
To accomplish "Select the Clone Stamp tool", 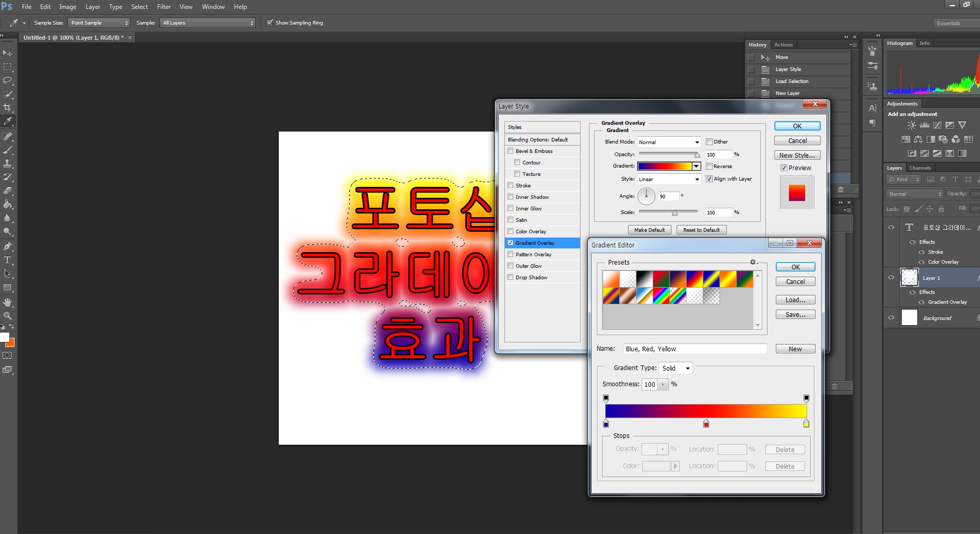I will [x=7, y=163].
